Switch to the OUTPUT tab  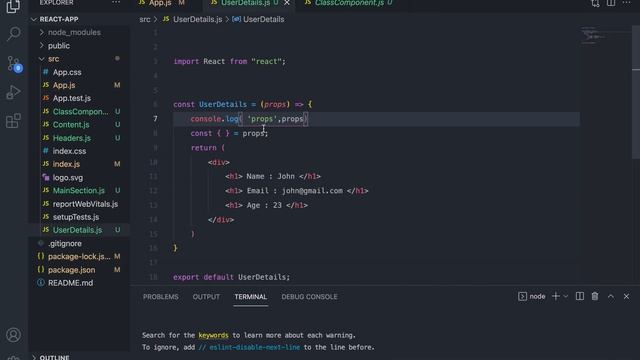[x=206, y=297]
